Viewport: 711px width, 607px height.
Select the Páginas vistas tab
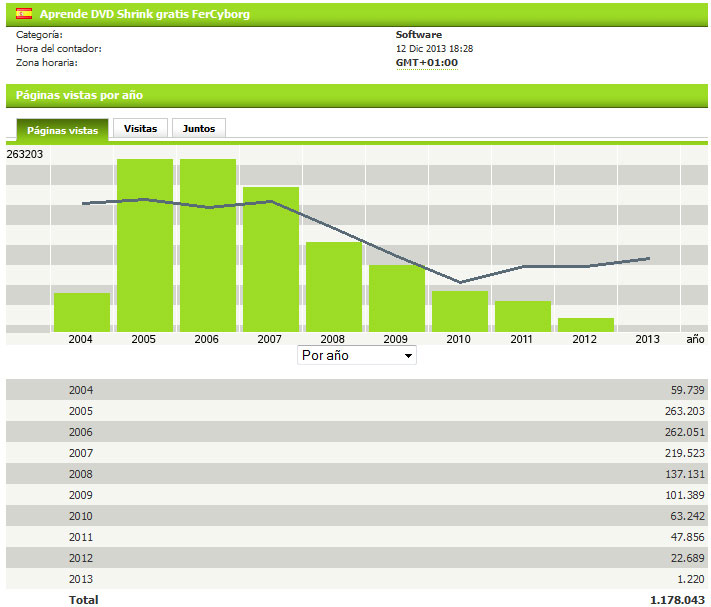click(62, 130)
